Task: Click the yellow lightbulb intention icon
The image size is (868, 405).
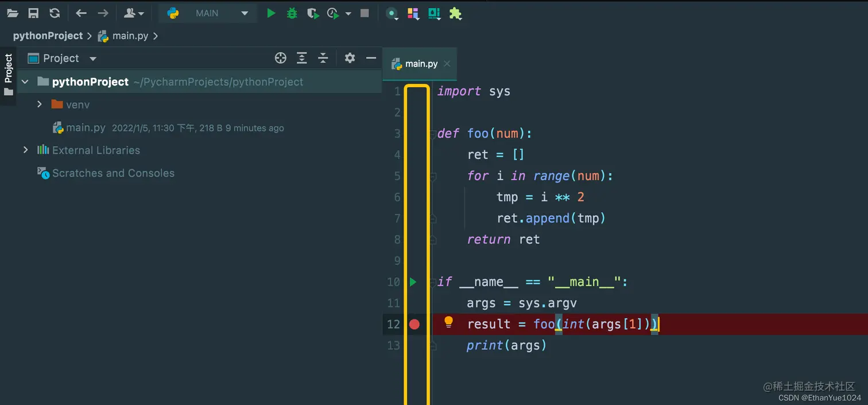Action: click(449, 322)
